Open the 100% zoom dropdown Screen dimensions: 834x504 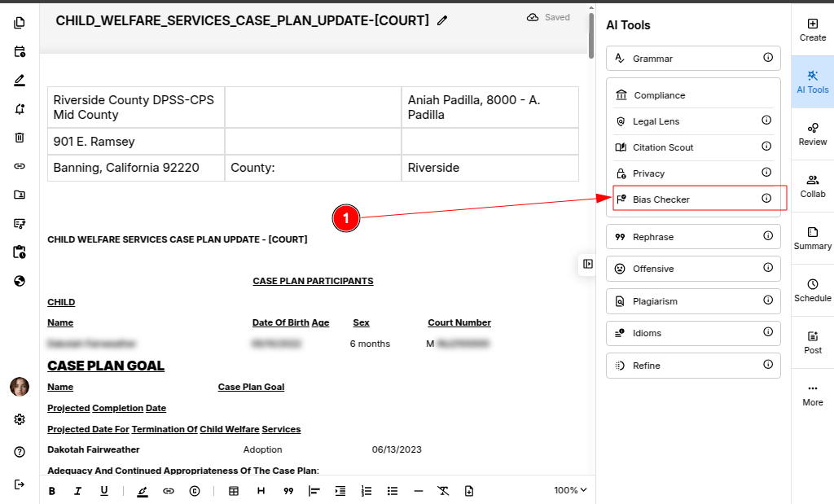(570, 490)
